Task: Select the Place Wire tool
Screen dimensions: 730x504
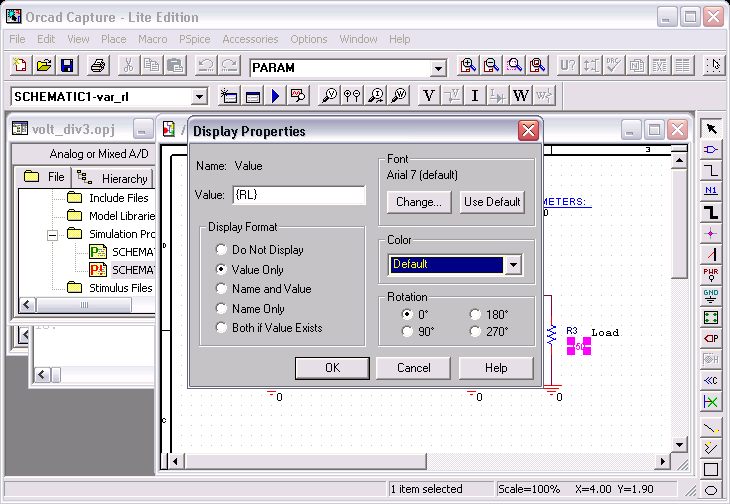Action: 711,170
